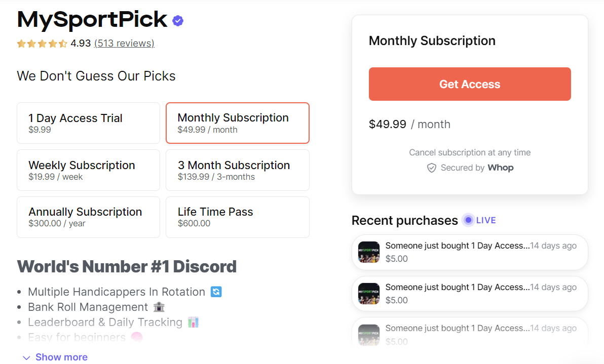604x364 pixels.
Task: Collapse details using the chevron near Show more
Action: [26, 357]
